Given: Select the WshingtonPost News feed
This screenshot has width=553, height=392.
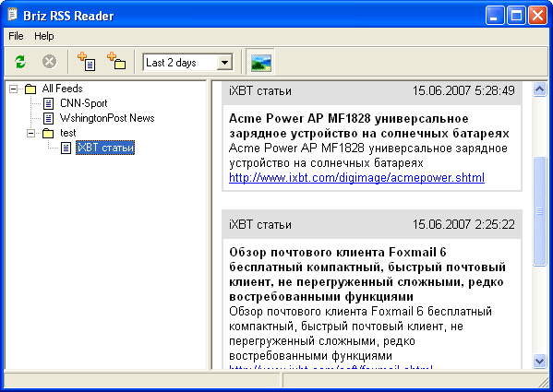Looking at the screenshot, I should (x=107, y=118).
